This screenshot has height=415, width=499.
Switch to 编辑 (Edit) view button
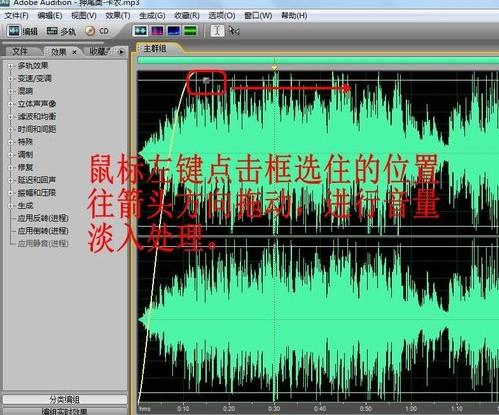tap(22, 31)
